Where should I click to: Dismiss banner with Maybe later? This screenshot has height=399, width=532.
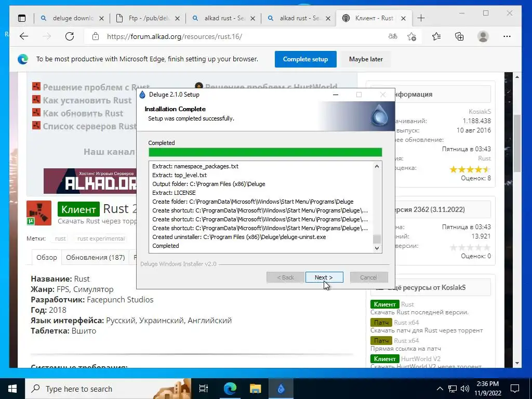(x=366, y=59)
